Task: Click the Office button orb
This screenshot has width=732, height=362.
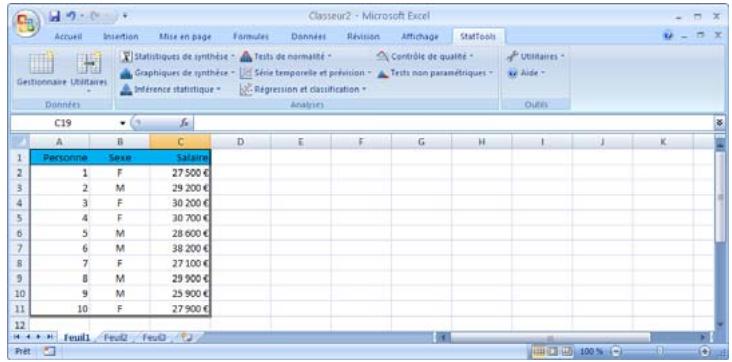Action: pyautogui.click(x=27, y=23)
